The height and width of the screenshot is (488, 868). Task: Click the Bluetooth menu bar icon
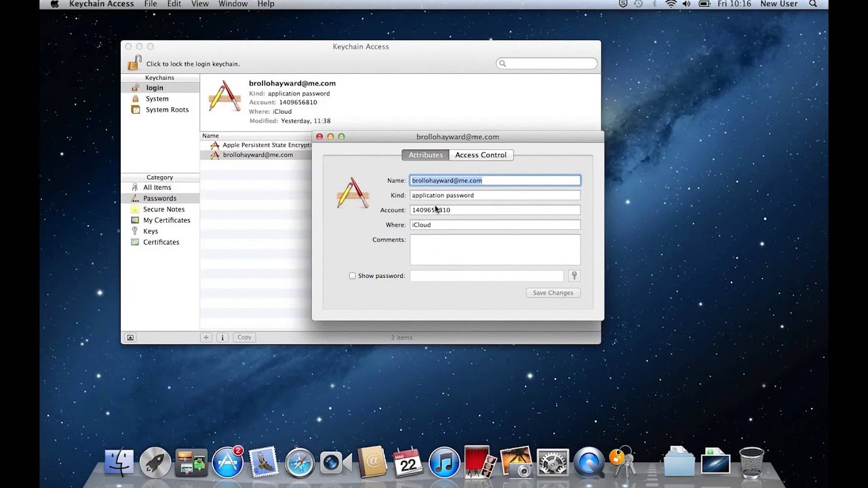pos(655,4)
